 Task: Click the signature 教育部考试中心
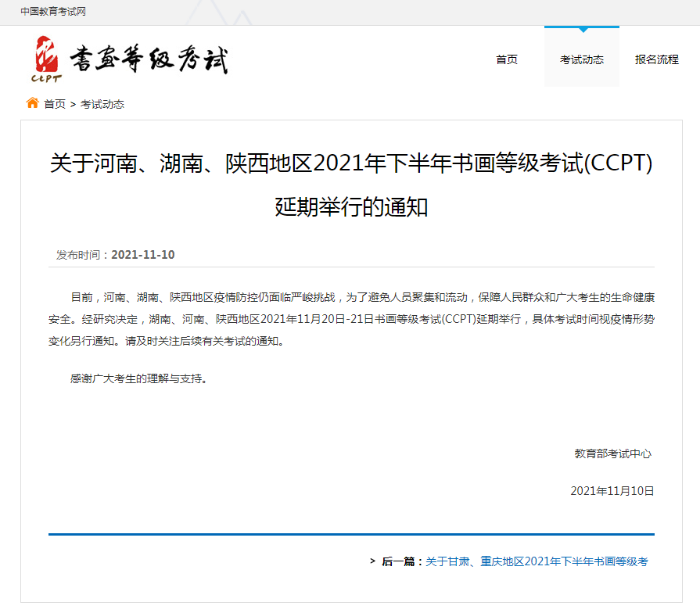613,453
